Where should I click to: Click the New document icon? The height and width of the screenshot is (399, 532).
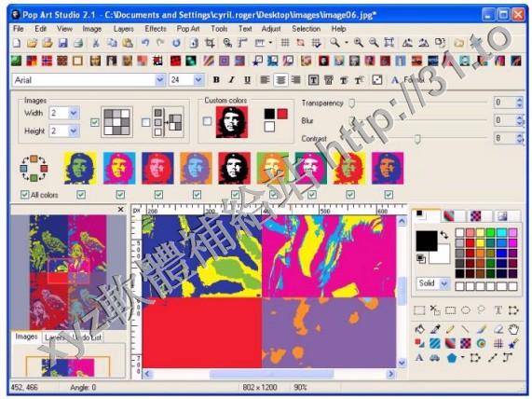click(x=17, y=43)
